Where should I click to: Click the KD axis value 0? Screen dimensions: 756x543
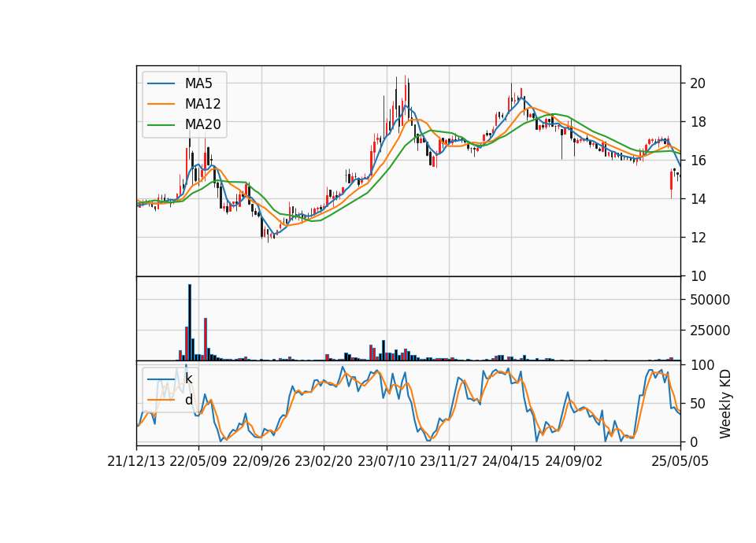694,441
